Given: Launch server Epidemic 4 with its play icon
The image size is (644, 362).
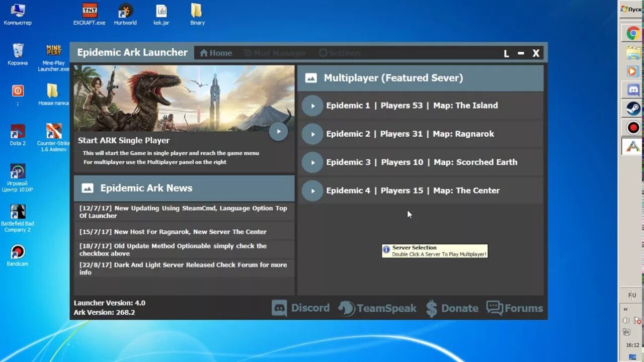Looking at the screenshot, I should click(312, 191).
